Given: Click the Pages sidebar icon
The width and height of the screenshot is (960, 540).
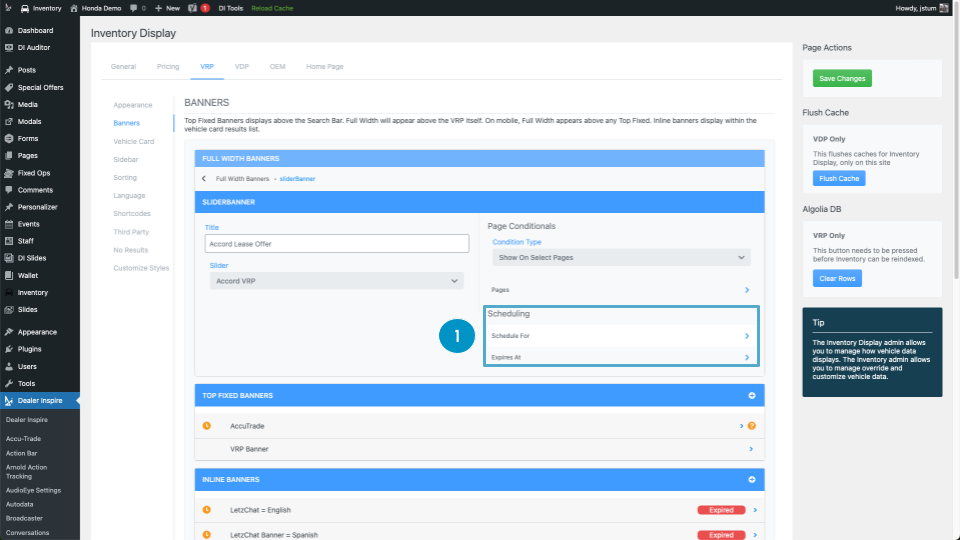Looking at the screenshot, I should point(9,156).
